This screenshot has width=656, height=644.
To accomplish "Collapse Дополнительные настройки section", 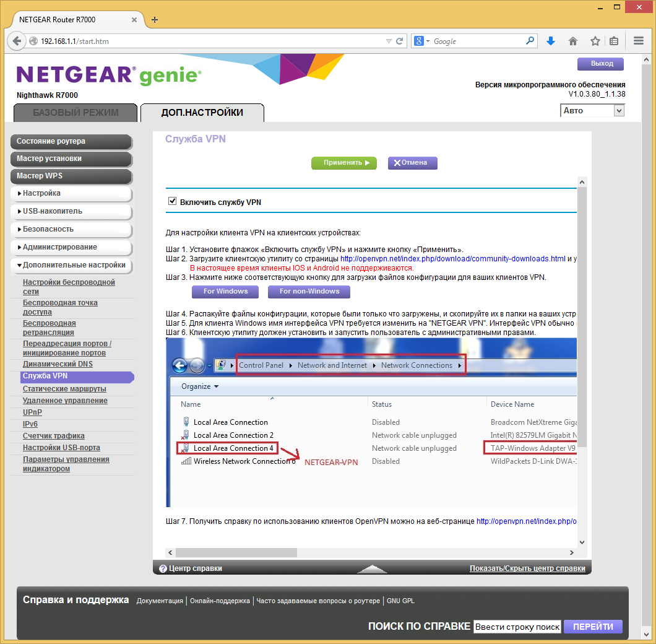I will pyautogui.click(x=71, y=266).
